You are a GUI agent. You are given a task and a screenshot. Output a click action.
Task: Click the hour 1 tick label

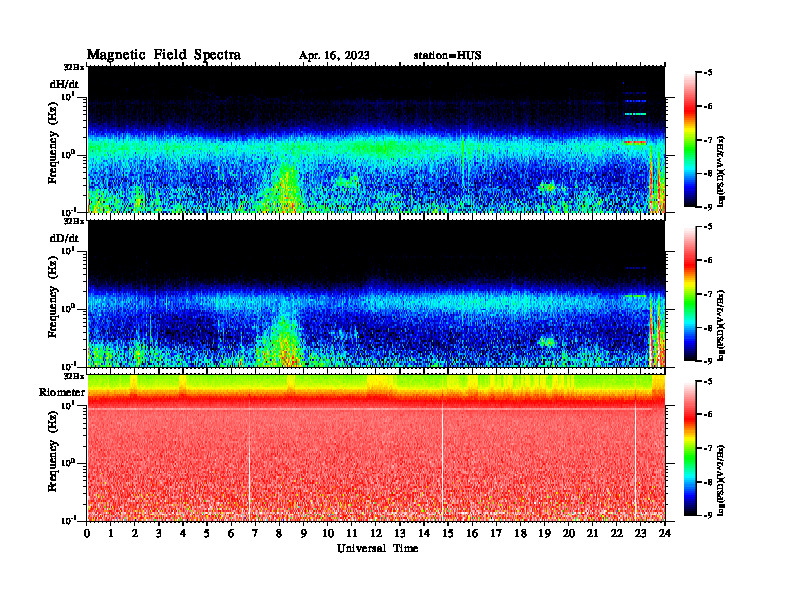(111, 533)
